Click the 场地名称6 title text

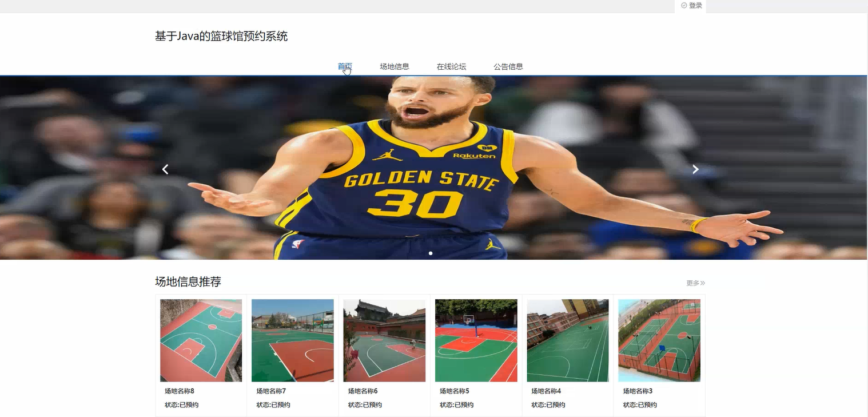coord(363,391)
